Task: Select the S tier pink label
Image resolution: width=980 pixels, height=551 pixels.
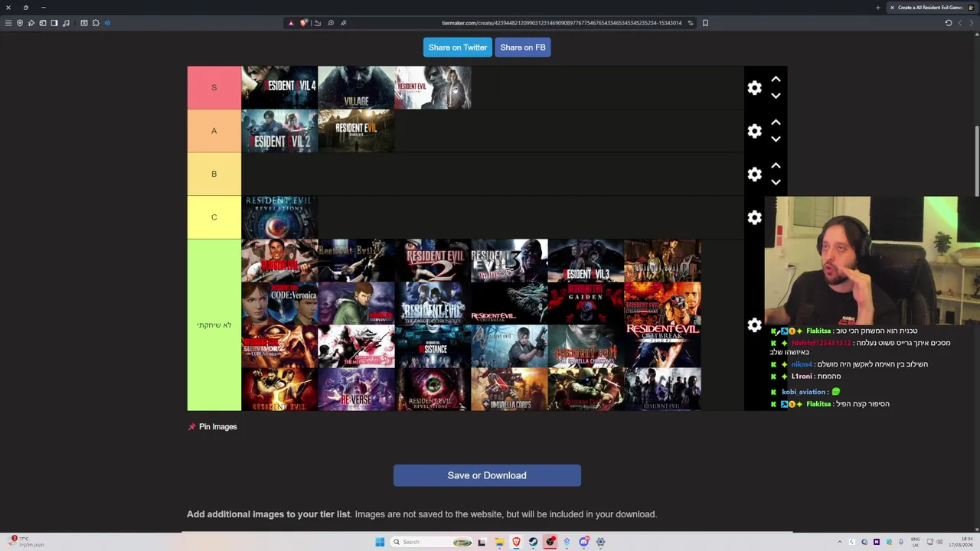Action: coord(214,87)
